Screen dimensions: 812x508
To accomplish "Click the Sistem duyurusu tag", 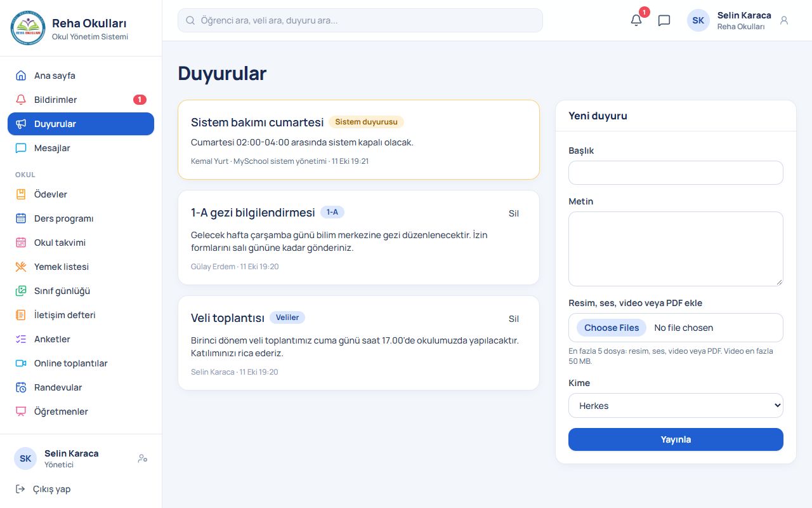I will click(366, 122).
